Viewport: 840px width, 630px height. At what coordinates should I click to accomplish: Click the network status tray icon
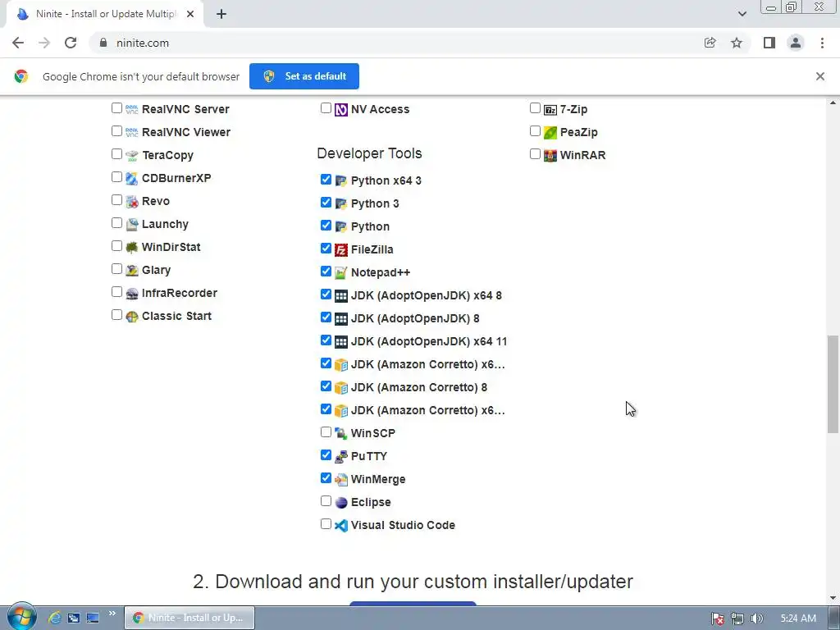(x=737, y=619)
